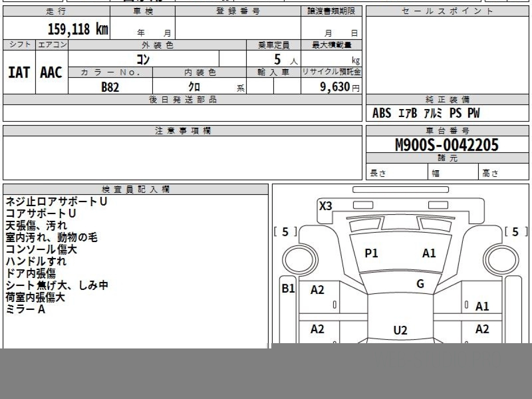This screenshot has width=532, height=399.
Task: Click the 後日発送部品 header
Action: click(183, 100)
